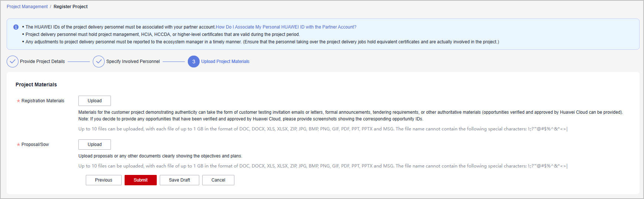
Task: Select the Upload Project Materials step label
Action: click(225, 62)
